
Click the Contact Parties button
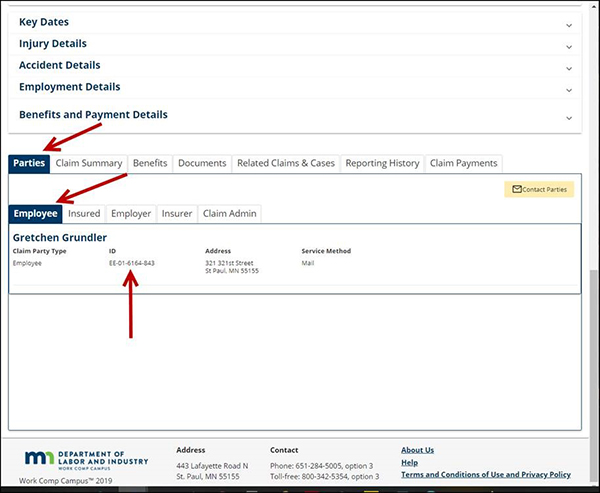[x=539, y=189]
